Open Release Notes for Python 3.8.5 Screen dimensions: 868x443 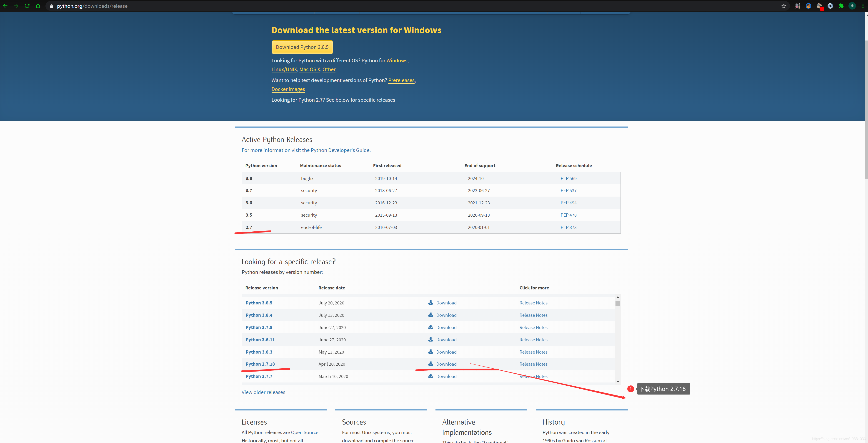[x=533, y=303]
